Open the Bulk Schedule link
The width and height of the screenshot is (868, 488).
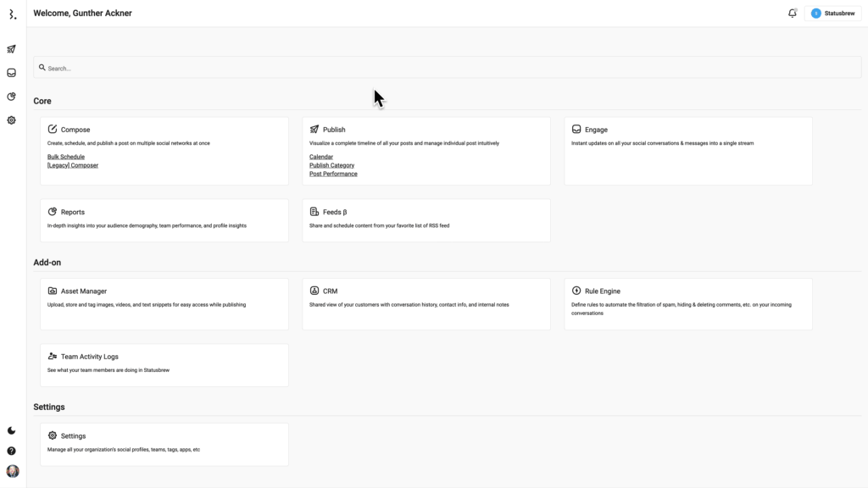pos(66,157)
